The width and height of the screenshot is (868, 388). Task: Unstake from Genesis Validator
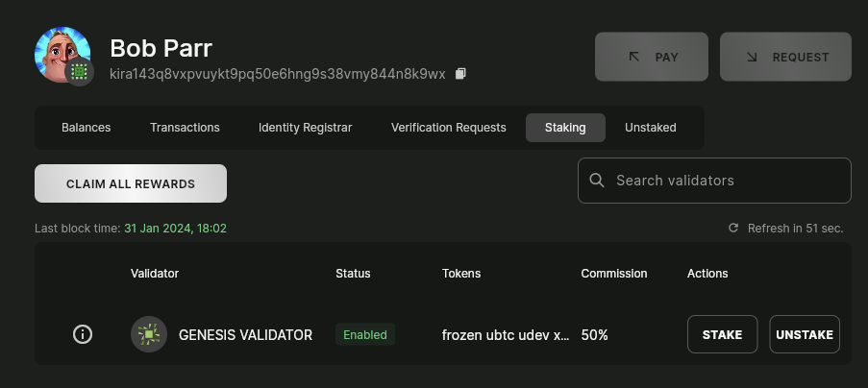(x=805, y=334)
